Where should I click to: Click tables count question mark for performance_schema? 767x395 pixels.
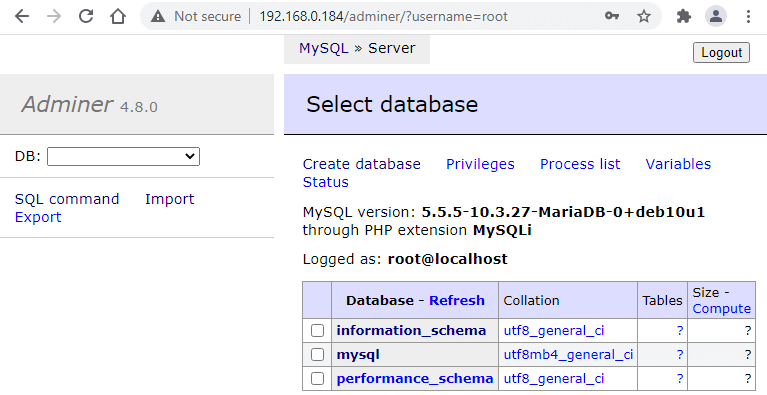click(x=679, y=378)
